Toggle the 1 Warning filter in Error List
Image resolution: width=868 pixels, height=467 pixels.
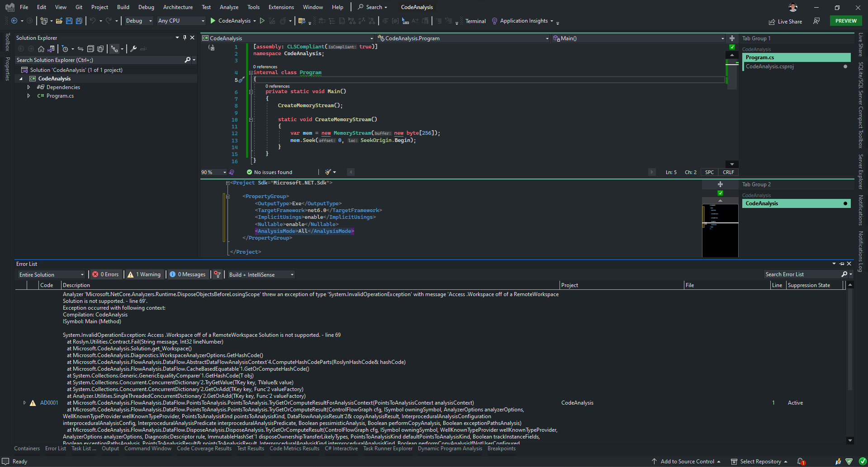(x=144, y=274)
